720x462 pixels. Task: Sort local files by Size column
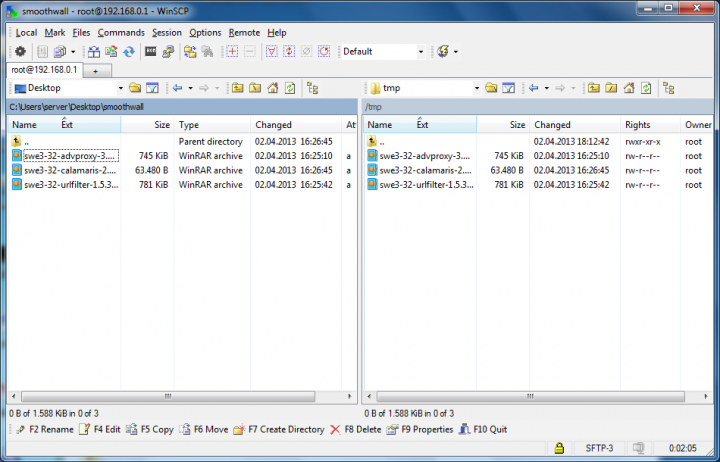(x=161, y=125)
